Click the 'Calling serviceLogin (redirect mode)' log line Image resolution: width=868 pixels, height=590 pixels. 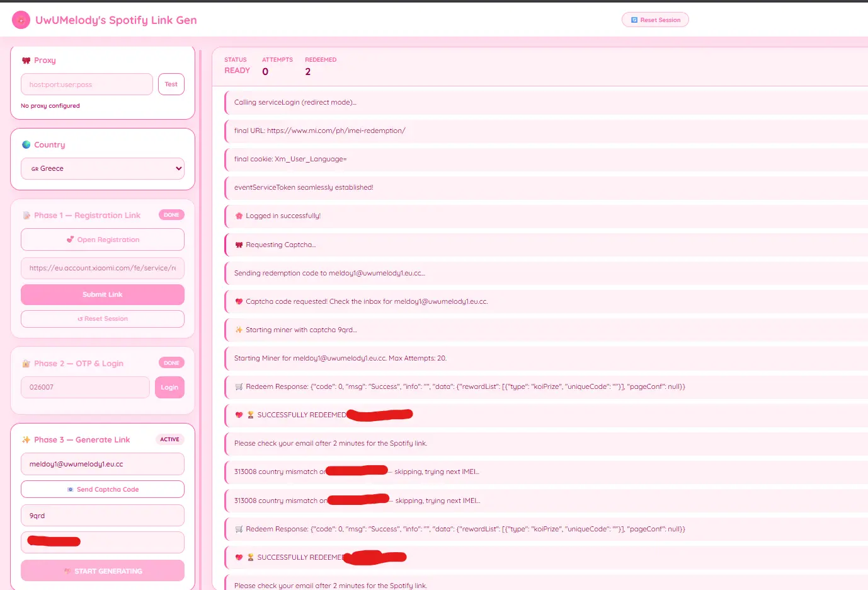546,102
